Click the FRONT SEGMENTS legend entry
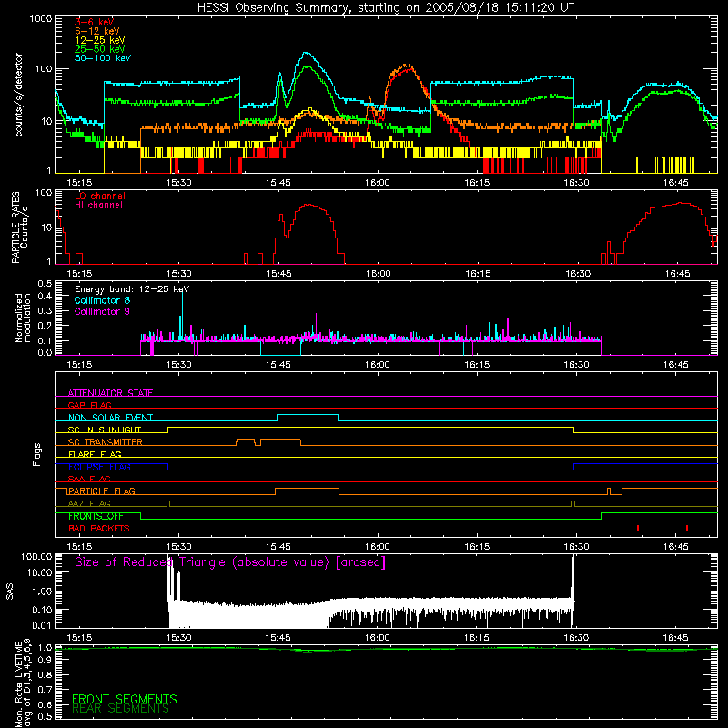Image resolution: width=728 pixels, height=728 pixels. [x=125, y=699]
